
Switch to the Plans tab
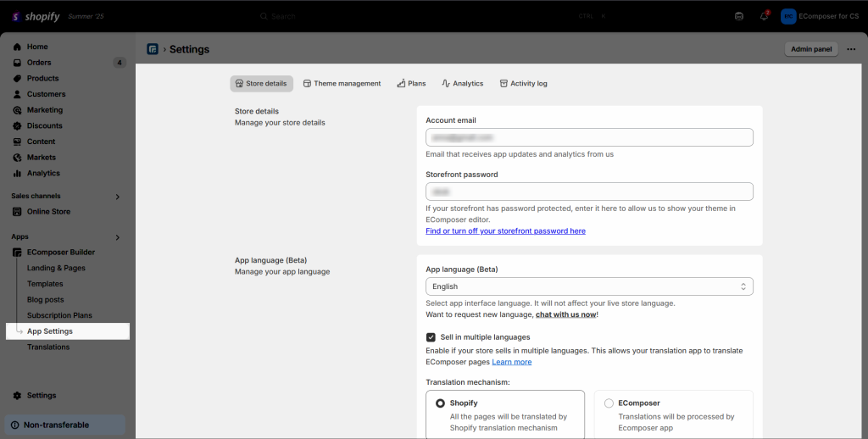[x=411, y=84]
